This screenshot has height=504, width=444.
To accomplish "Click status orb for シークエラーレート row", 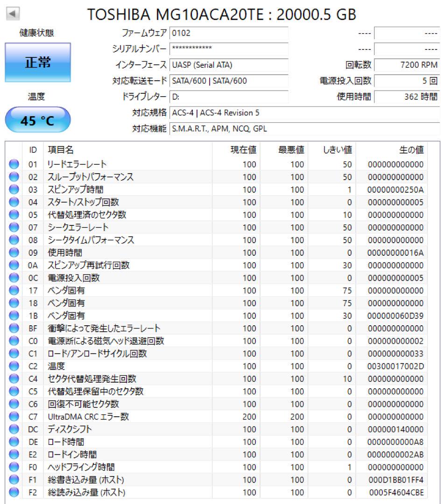I will [x=14, y=227].
